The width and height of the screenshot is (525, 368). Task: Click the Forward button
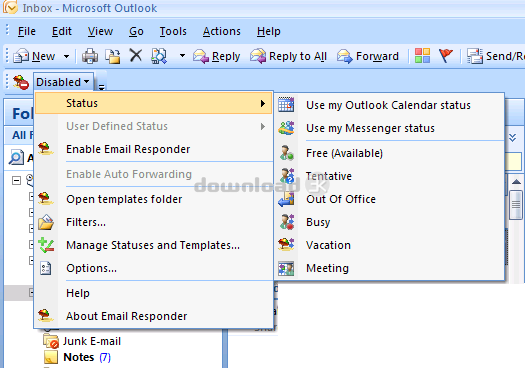[x=368, y=56]
